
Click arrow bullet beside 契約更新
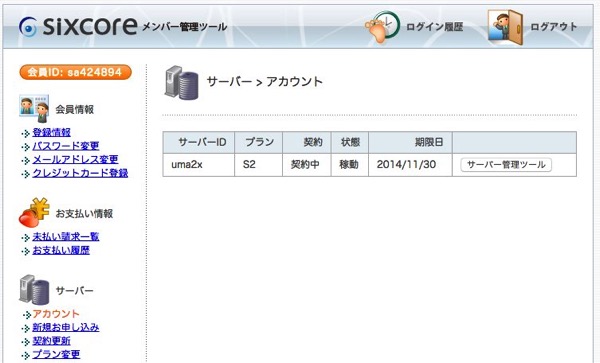tap(26, 342)
